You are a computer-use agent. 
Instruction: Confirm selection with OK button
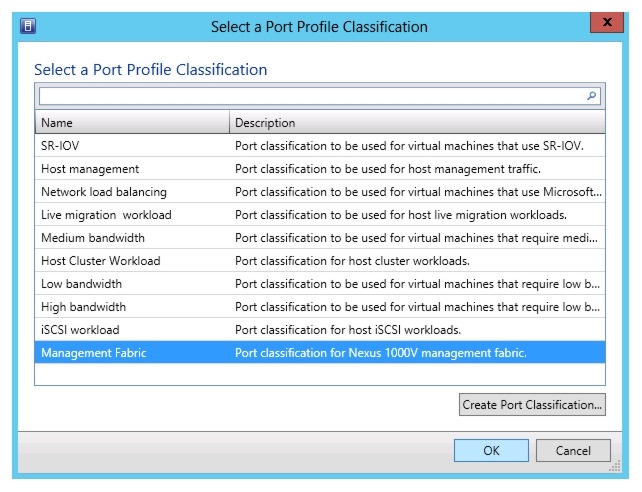click(x=491, y=451)
